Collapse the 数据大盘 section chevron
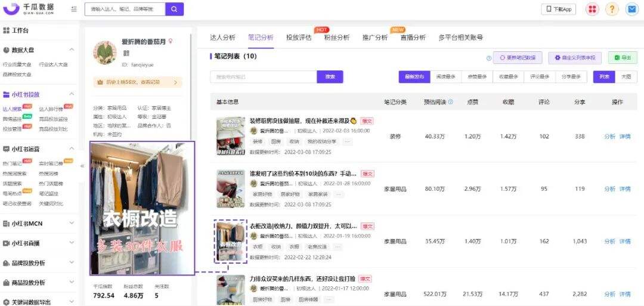 point(72,50)
